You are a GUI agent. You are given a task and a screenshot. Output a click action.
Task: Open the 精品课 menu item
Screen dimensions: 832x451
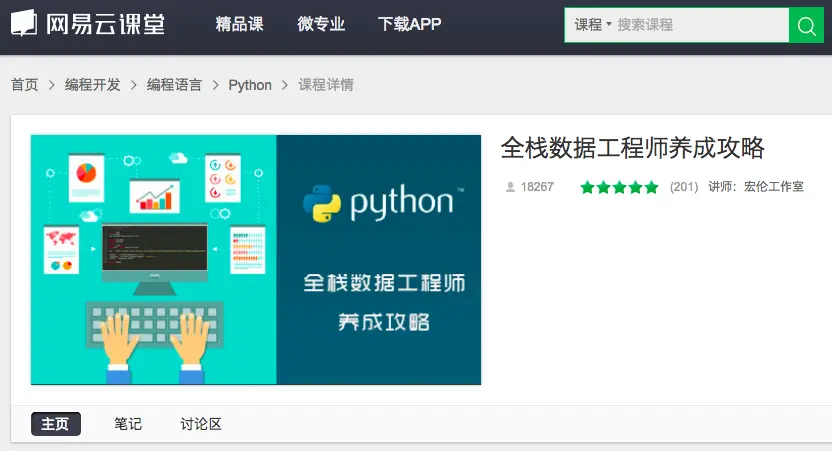(239, 24)
